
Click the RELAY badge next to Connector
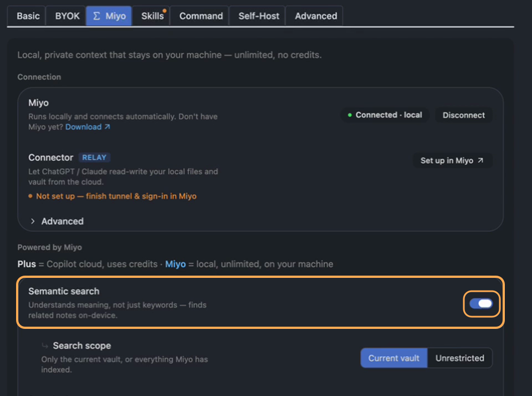94,158
